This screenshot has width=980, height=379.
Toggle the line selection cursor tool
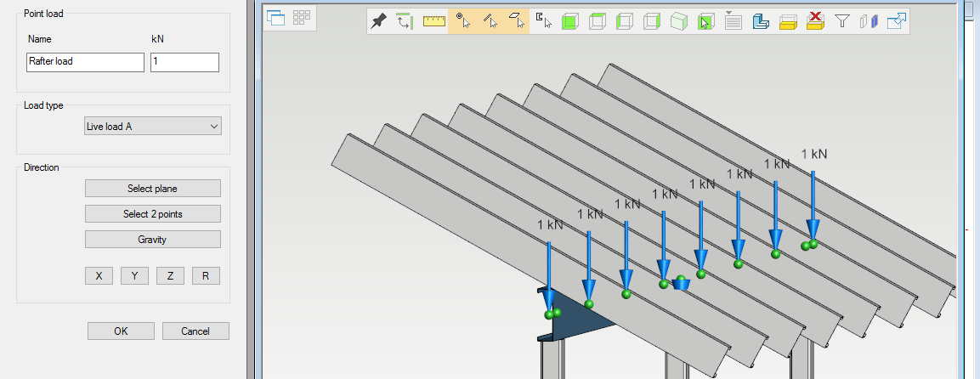click(x=489, y=21)
